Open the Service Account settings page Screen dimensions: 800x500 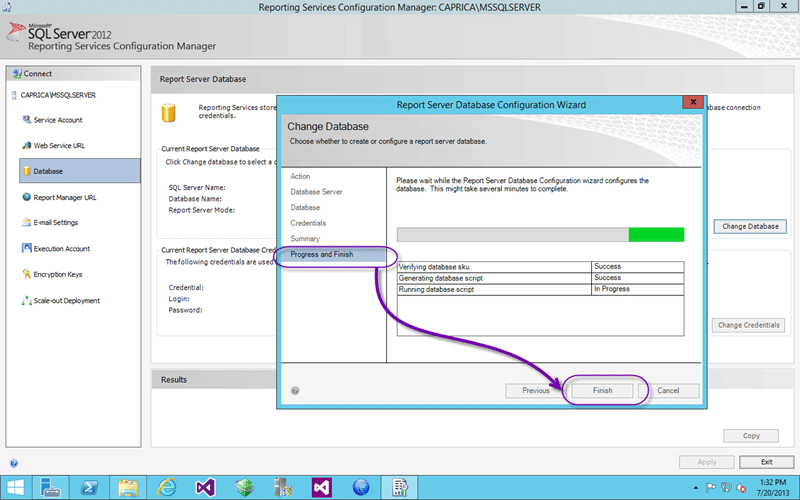[x=57, y=120]
